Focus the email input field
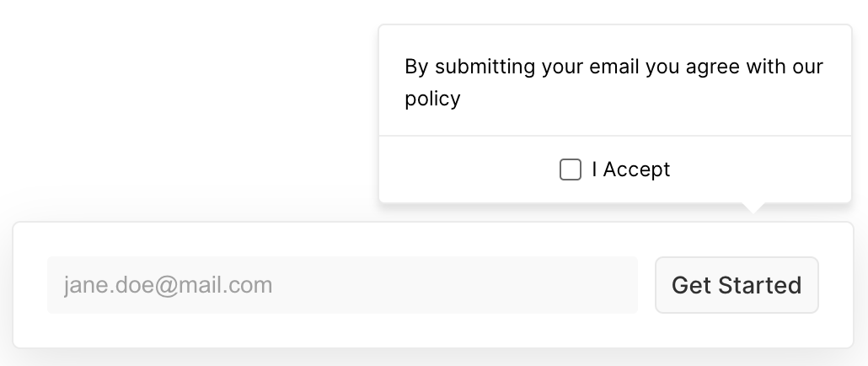 coord(342,285)
